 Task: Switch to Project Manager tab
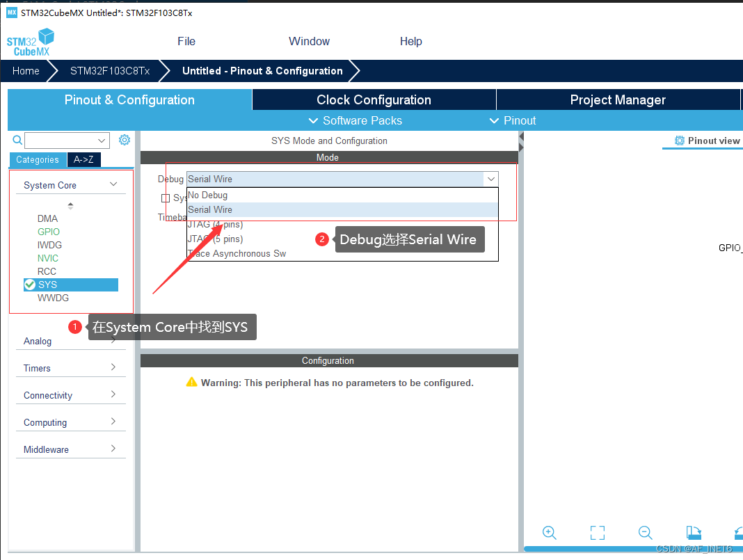[x=618, y=99]
